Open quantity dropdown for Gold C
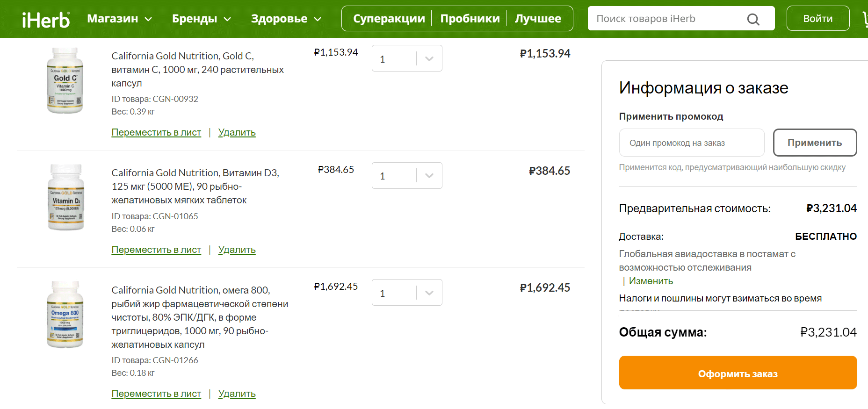Image resolution: width=868 pixels, height=409 pixels. (407, 58)
